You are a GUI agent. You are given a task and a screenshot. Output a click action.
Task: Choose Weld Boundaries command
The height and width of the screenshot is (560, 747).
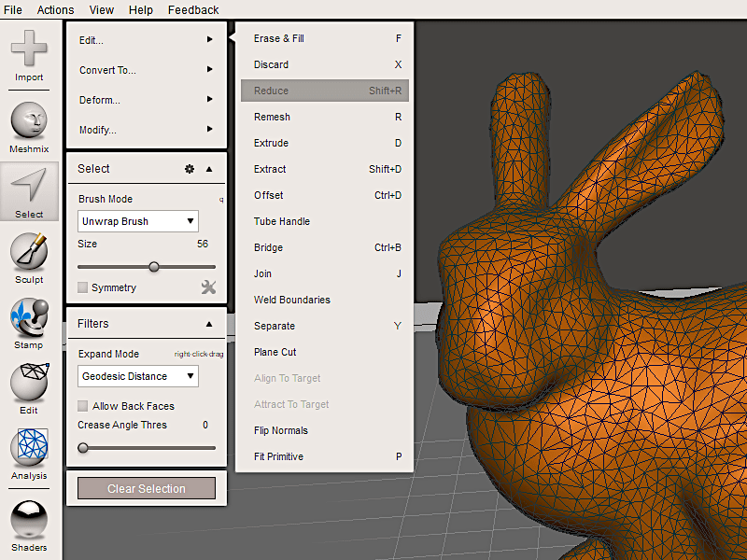pos(325,300)
